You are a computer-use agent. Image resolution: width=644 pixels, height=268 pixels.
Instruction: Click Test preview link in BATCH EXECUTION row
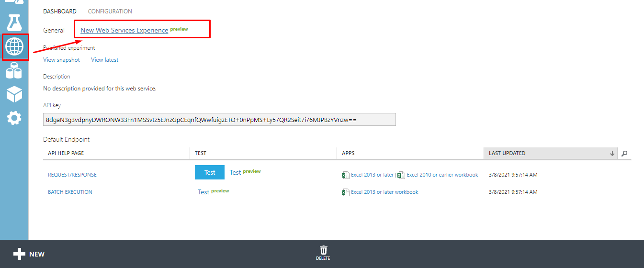pyautogui.click(x=214, y=192)
